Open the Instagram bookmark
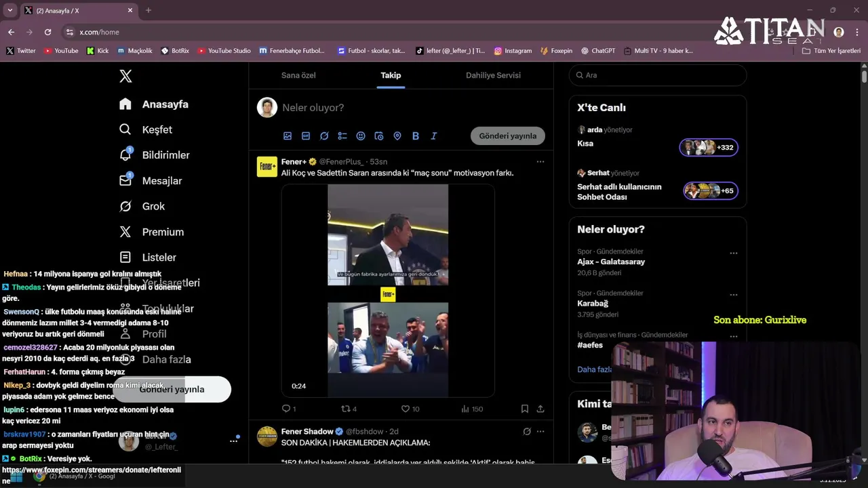 coord(513,51)
